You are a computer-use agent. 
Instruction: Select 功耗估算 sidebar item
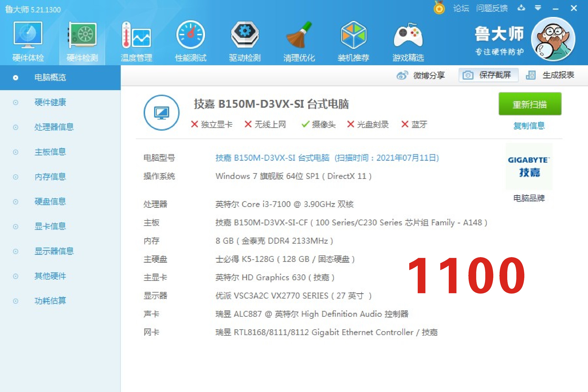pos(60,301)
